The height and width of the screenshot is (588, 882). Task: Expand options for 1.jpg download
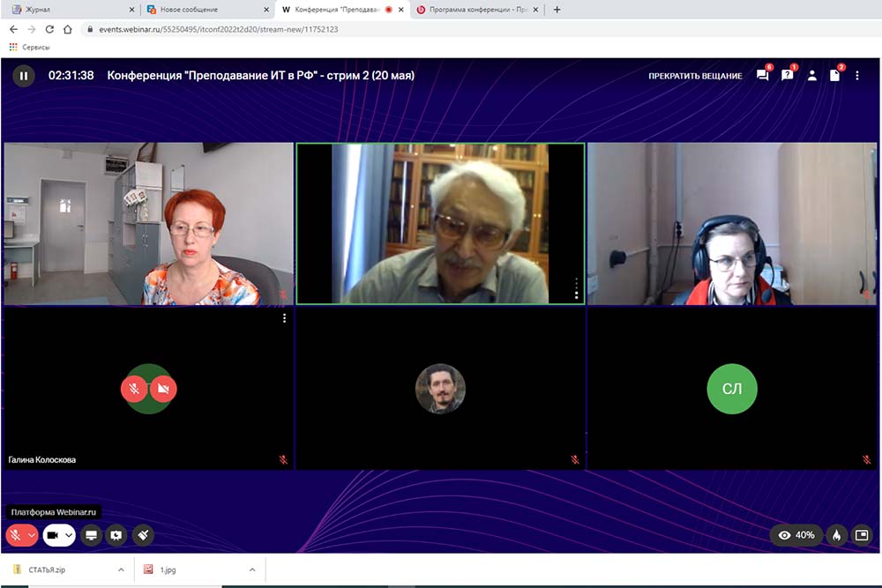click(x=252, y=570)
